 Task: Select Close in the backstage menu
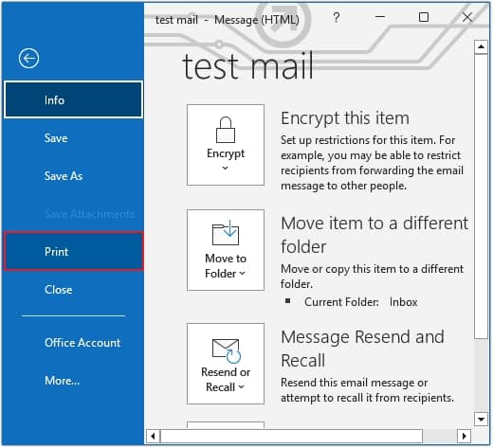(73, 290)
